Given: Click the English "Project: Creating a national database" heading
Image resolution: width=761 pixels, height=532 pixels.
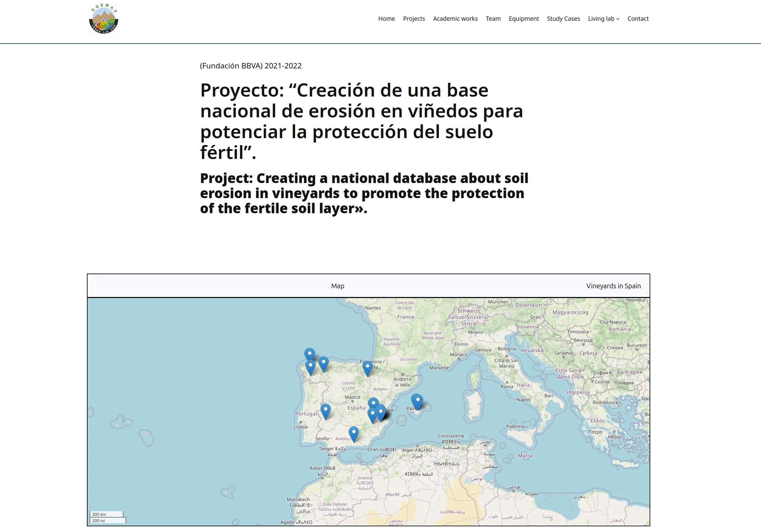Looking at the screenshot, I should 364,193.
